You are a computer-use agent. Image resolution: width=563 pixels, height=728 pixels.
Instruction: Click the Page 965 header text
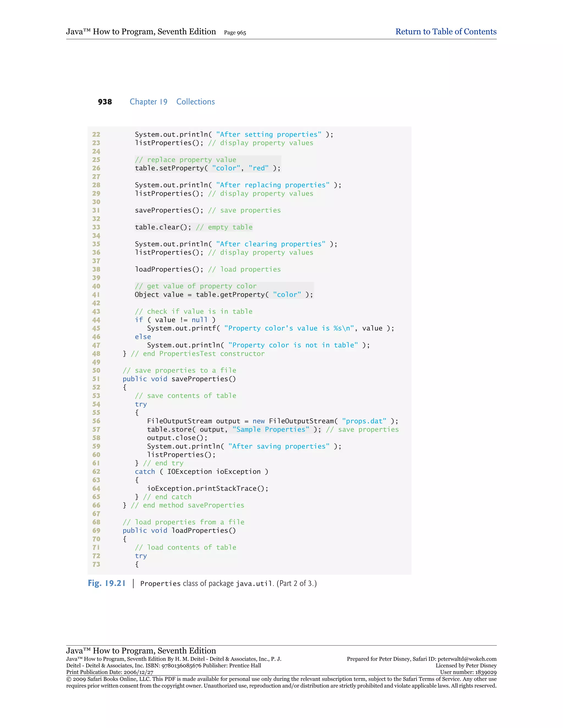235,33
